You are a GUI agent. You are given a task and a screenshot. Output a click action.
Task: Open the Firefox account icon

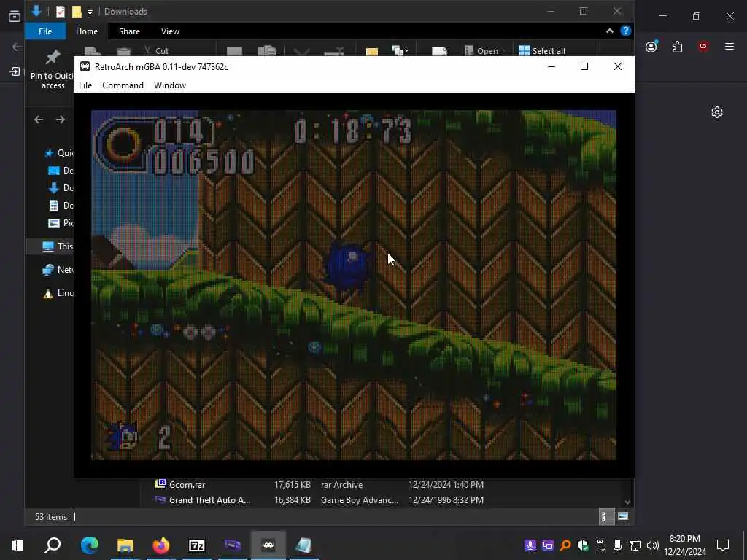(651, 47)
